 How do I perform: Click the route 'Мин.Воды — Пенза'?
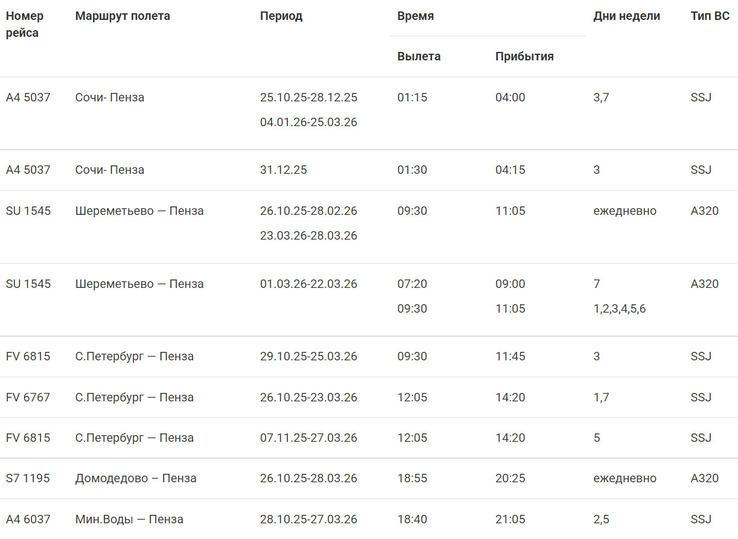[129, 519]
